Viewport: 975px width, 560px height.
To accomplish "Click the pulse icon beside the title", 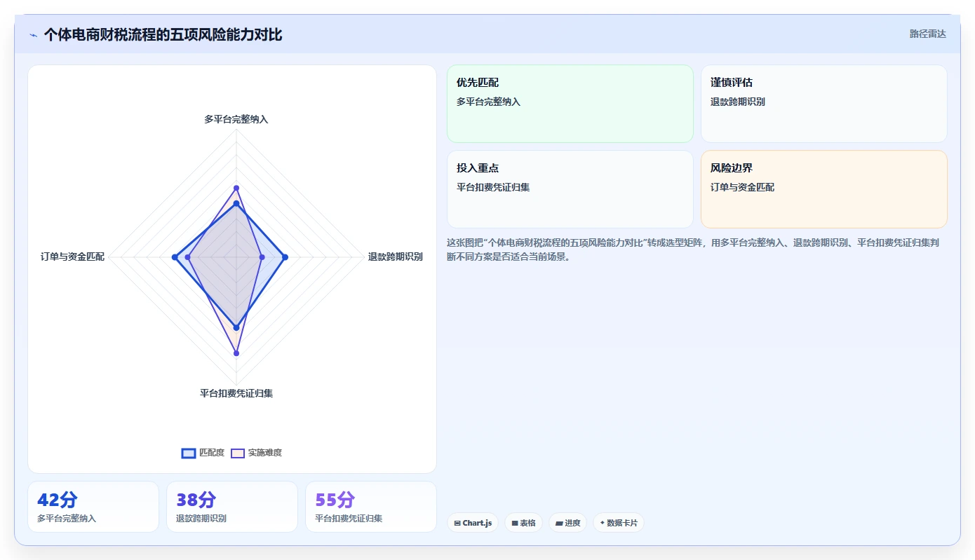I will [34, 35].
